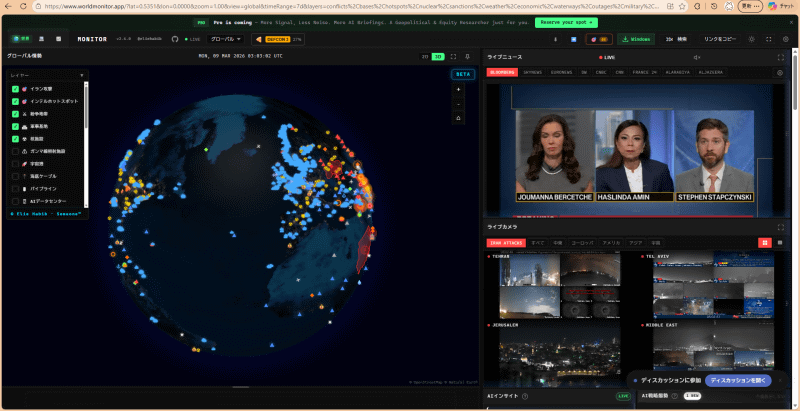
Task: Click the second variant icon beside world
Action: [41, 39]
